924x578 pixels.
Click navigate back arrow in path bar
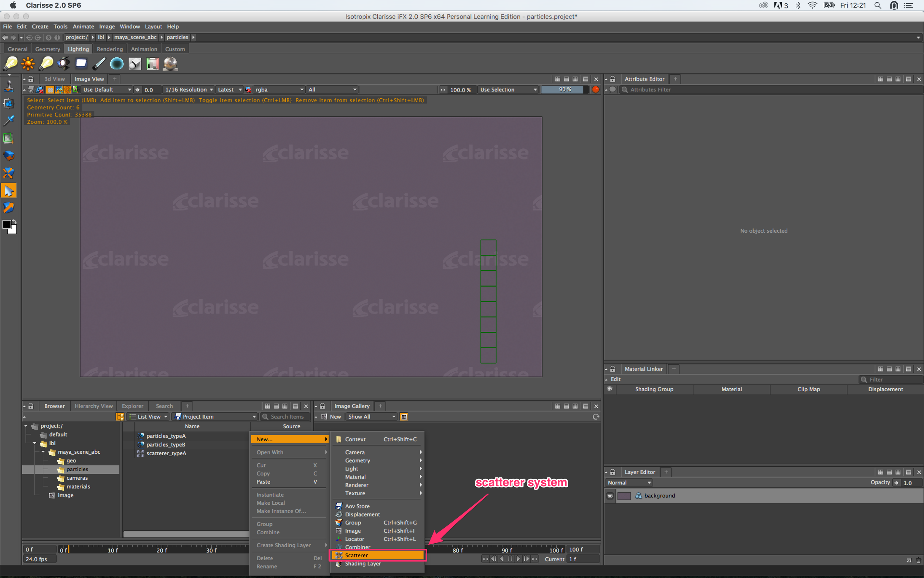pyautogui.click(x=4, y=37)
